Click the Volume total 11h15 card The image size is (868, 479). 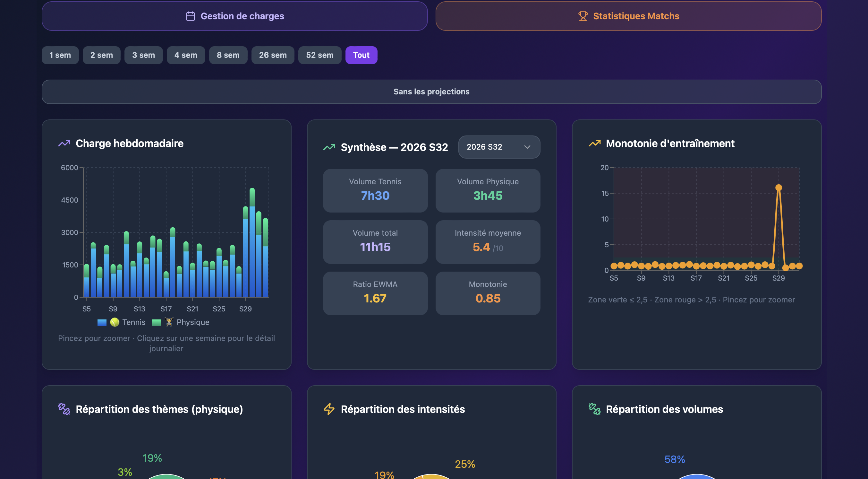[x=375, y=242]
